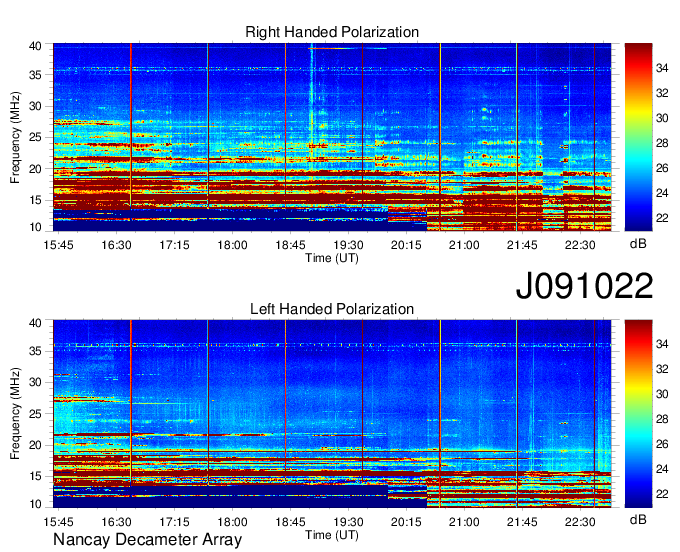This screenshot has width=680, height=552.
Task: Click 25 MHz tick on Left Handed plot
Action: [35, 414]
